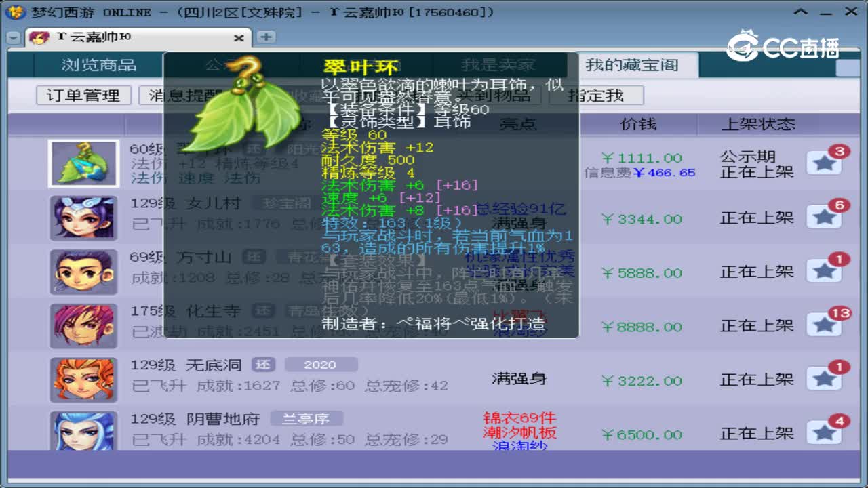Open the 方寸山 character portrait
Viewport: 868px width, 488px height.
84,272
